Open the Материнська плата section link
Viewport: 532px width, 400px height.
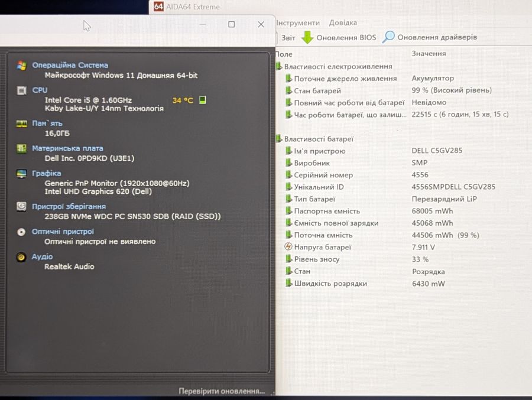point(67,148)
